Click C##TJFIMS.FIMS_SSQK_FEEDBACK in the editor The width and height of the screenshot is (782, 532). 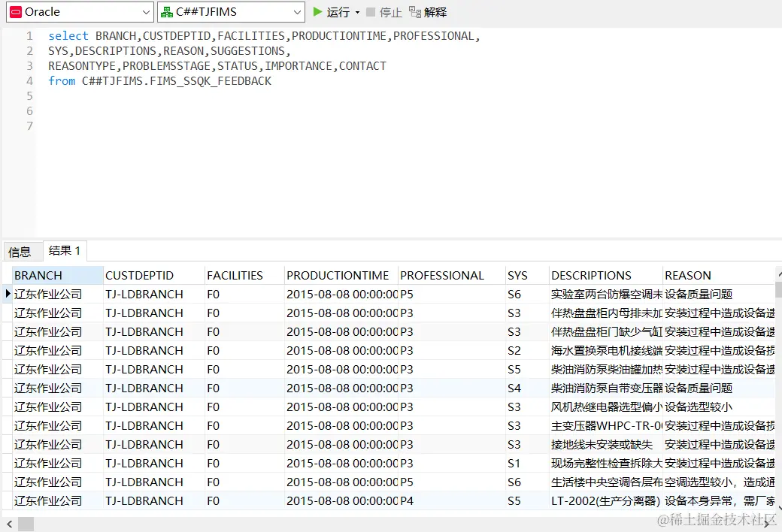click(177, 80)
